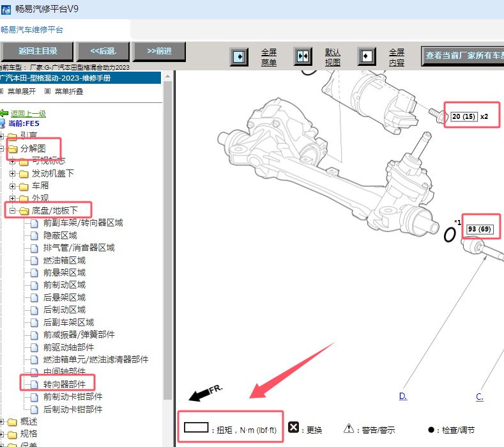Click 查看当前厂家所有车型 button
The width and height of the screenshot is (504, 447).
pyautogui.click(x=463, y=56)
